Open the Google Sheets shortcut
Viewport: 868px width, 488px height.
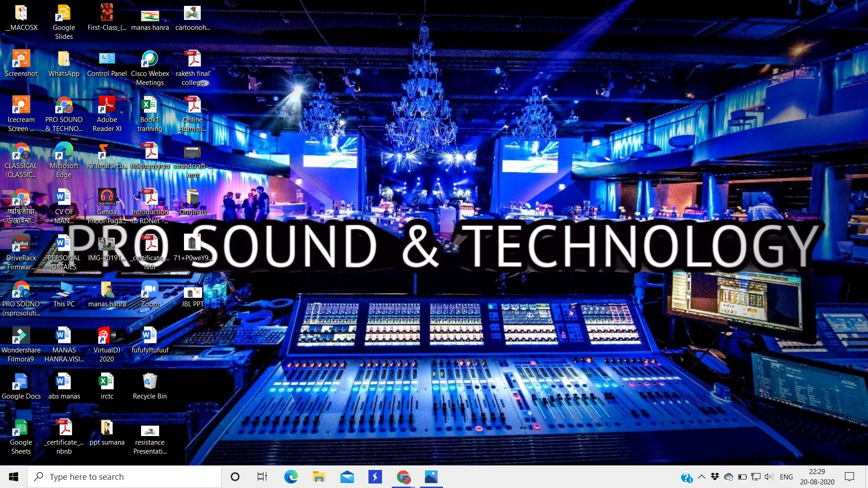coord(21,428)
